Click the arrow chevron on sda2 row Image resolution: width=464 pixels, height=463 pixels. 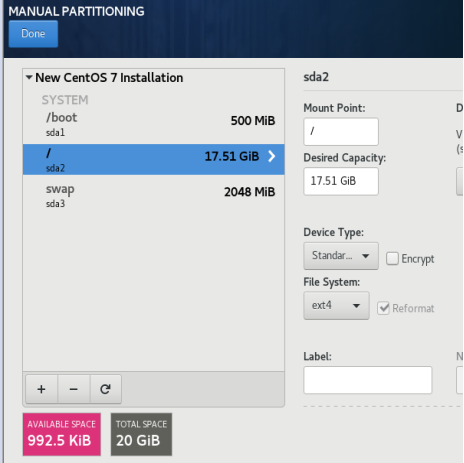coord(272,156)
